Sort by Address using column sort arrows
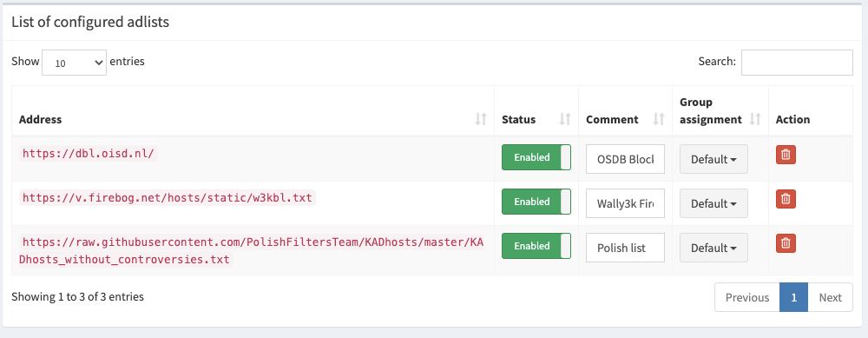 coord(481,119)
